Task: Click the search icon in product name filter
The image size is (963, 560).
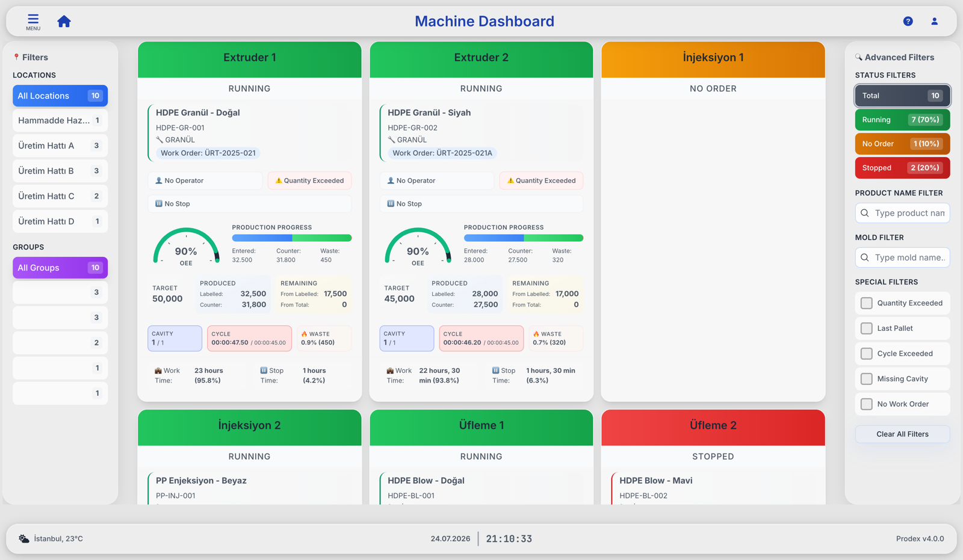Action: (865, 213)
